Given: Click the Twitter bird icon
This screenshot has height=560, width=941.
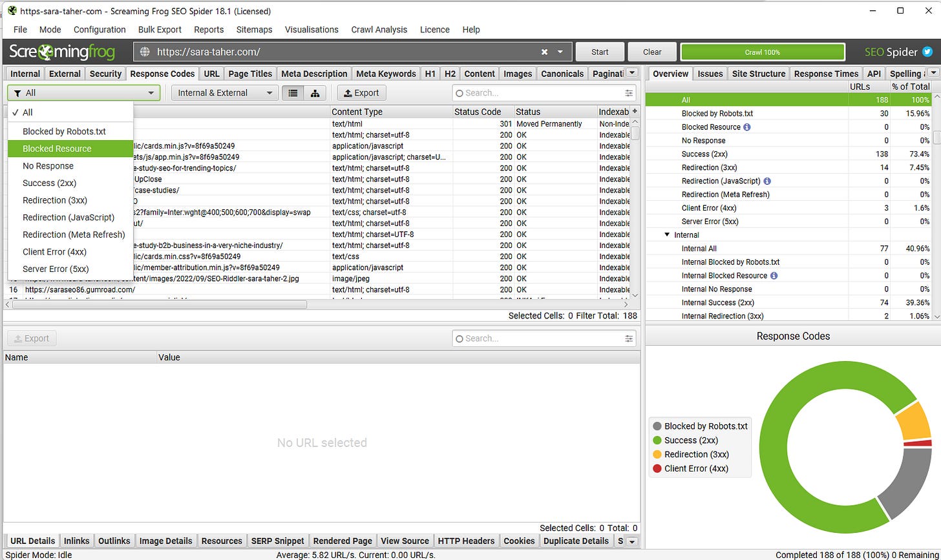Looking at the screenshot, I should pyautogui.click(x=927, y=52).
